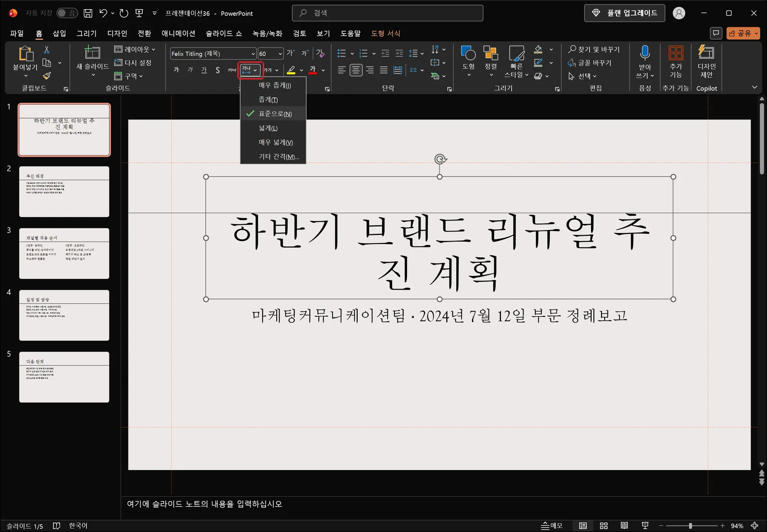Click the Increase Indent (list level) icon
The image size is (767, 532).
(x=399, y=53)
